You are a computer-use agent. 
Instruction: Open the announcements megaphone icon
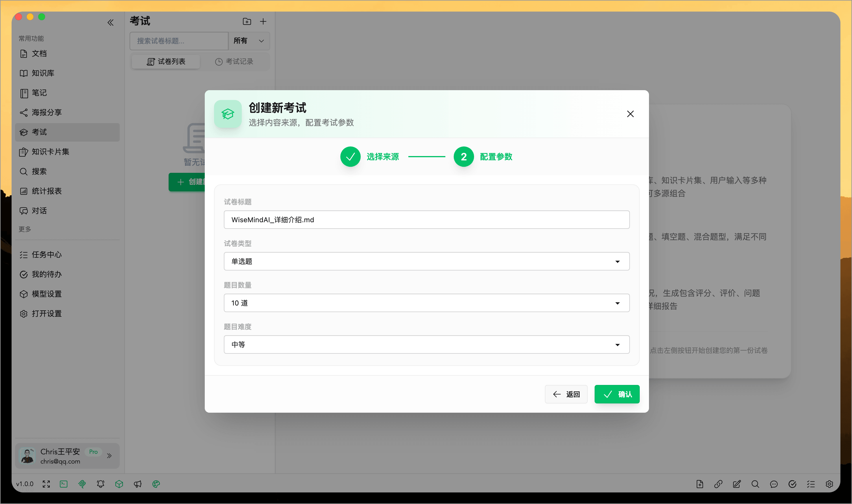tap(137, 484)
